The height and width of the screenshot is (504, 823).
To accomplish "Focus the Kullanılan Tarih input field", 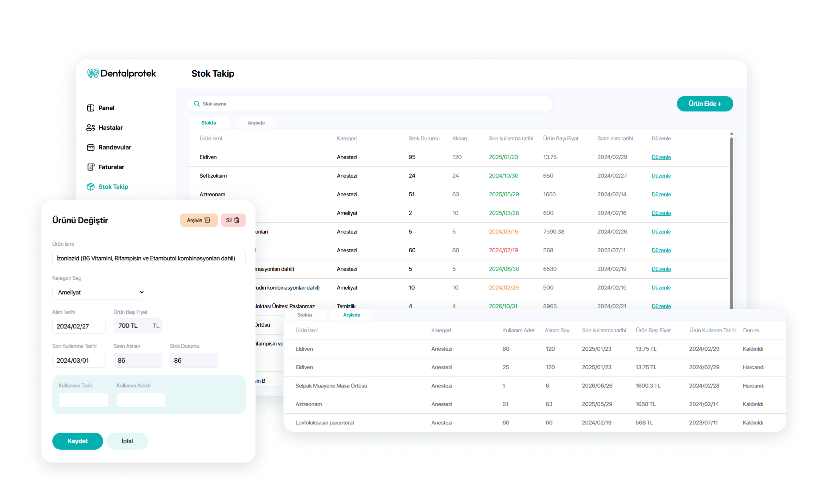I will coord(84,400).
